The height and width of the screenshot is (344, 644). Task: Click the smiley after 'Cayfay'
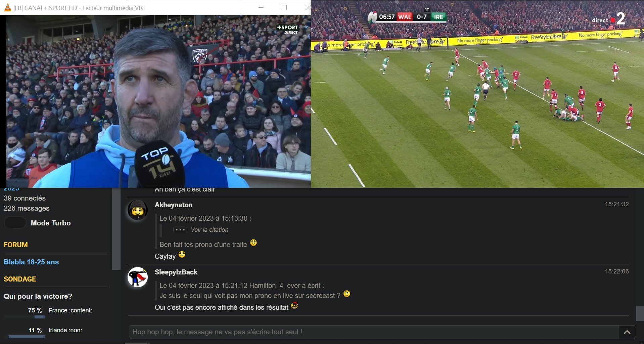coord(182,255)
